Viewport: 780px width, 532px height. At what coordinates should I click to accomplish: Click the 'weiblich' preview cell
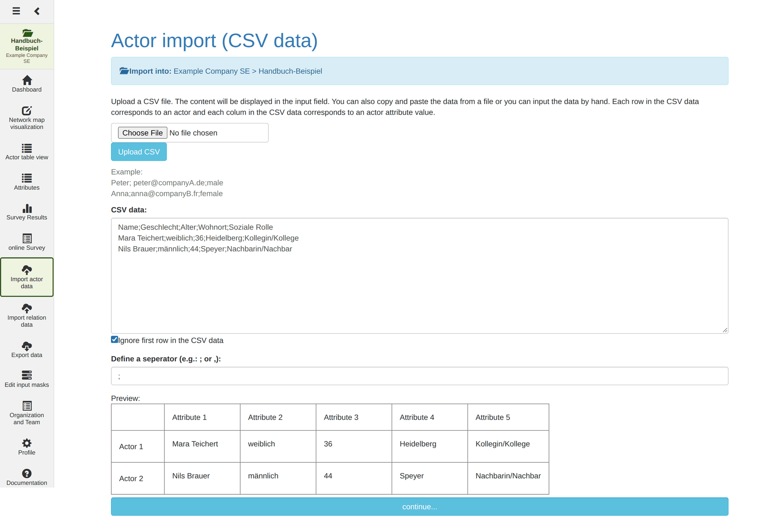point(278,446)
